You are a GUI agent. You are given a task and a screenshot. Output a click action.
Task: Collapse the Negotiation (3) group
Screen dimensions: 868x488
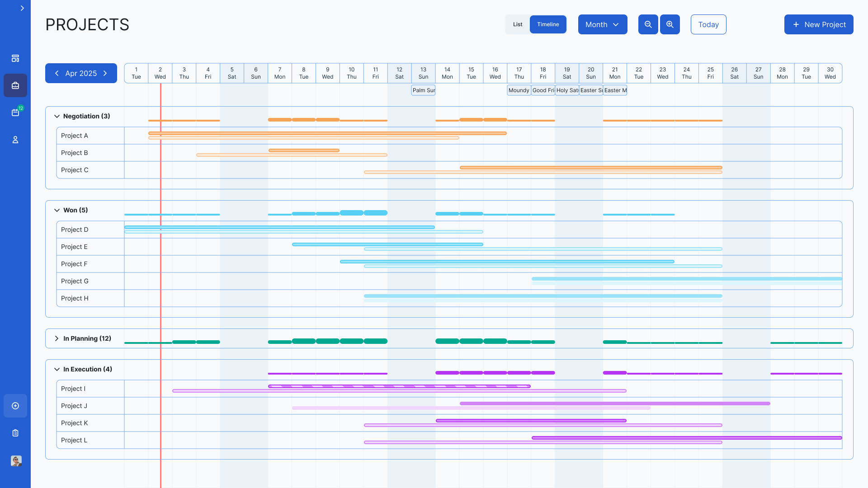coord(57,116)
